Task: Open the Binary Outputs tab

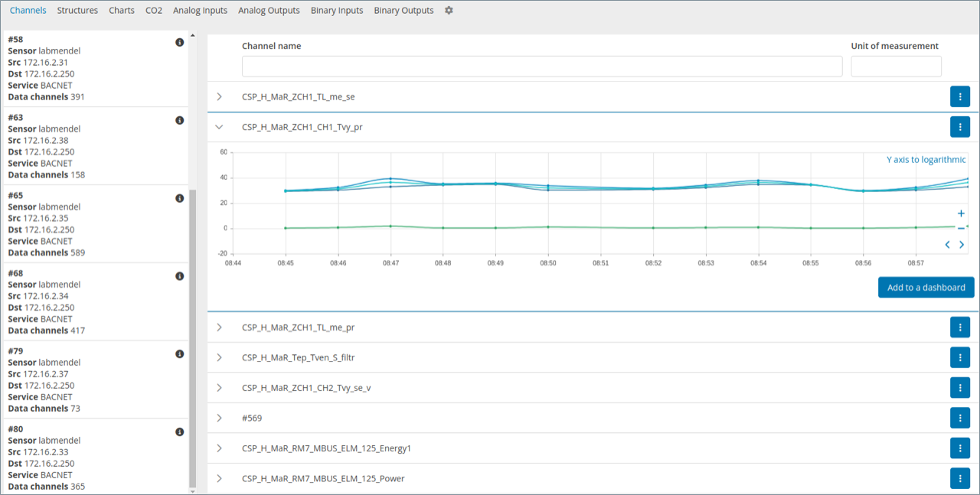Action: (403, 11)
